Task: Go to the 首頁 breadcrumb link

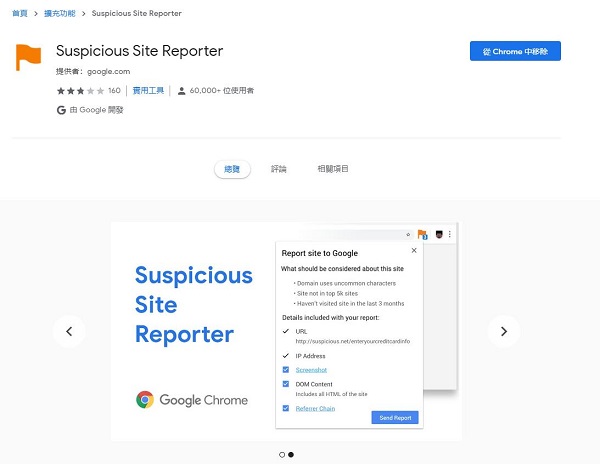Action: click(x=20, y=13)
